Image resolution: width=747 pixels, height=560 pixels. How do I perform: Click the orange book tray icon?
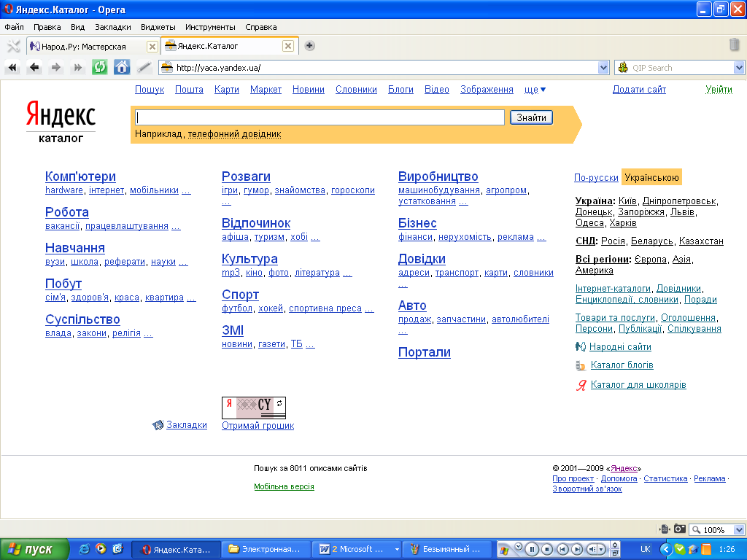(705, 549)
